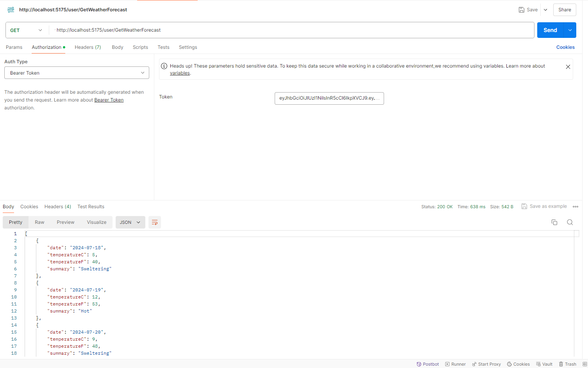Click the Status: 200 OK text
Image resolution: width=588 pixels, height=368 pixels.
(437, 207)
